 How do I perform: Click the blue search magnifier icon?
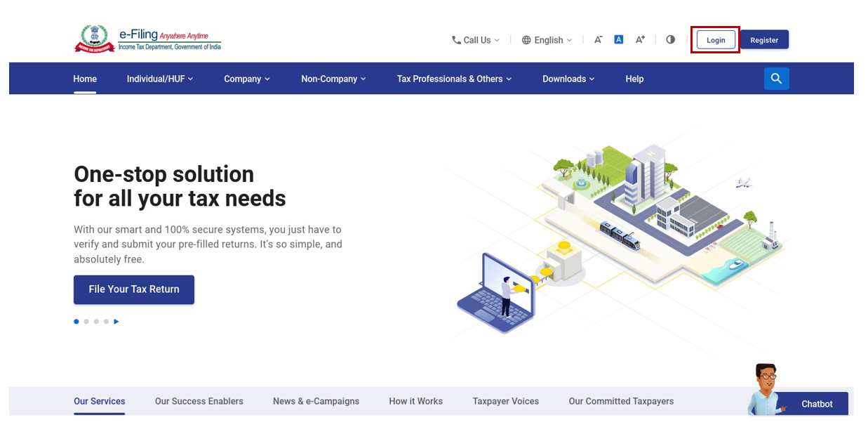coord(776,79)
